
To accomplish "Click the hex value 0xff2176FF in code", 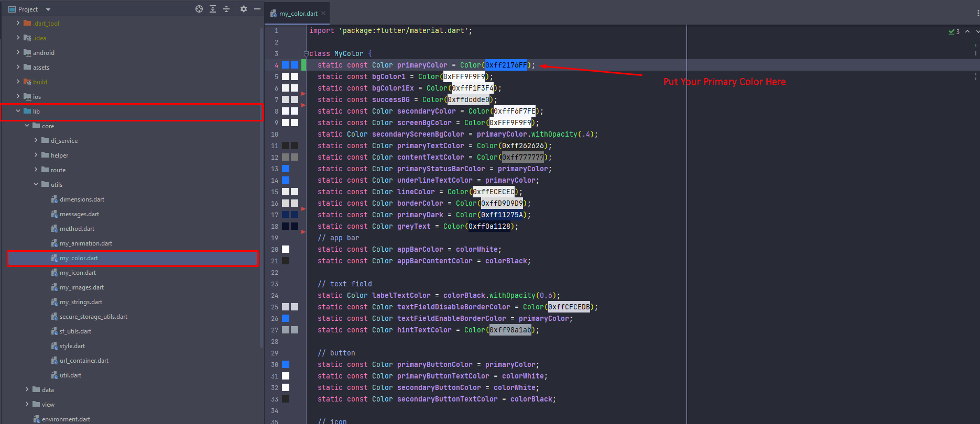I will pos(506,65).
